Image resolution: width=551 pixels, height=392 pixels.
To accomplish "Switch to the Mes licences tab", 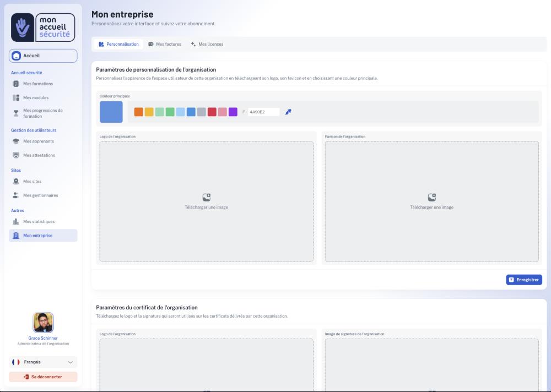I will [x=207, y=44].
